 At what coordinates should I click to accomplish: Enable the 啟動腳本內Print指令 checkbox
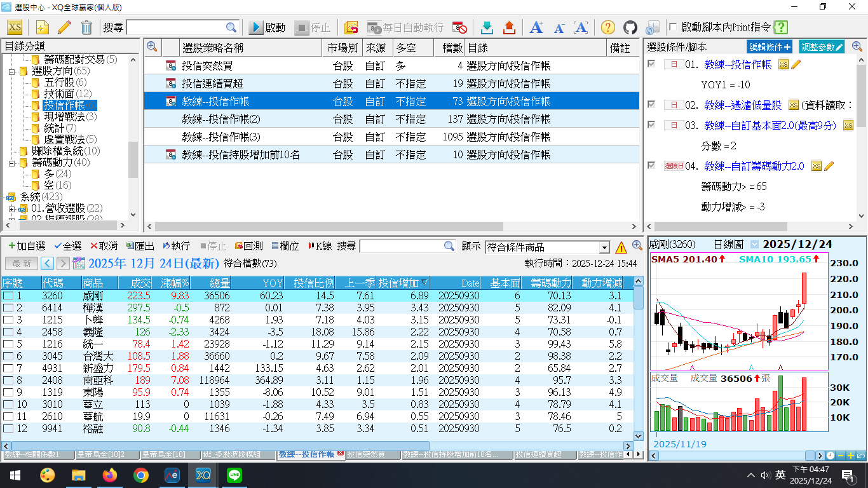(674, 27)
